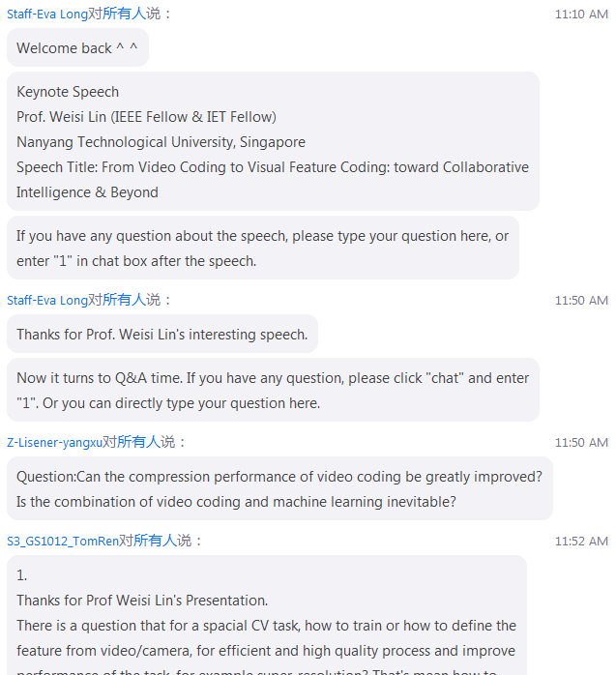The width and height of the screenshot is (616, 675).
Task: Click 所有人 in the 11:10 AM message header
Action: pos(124,15)
